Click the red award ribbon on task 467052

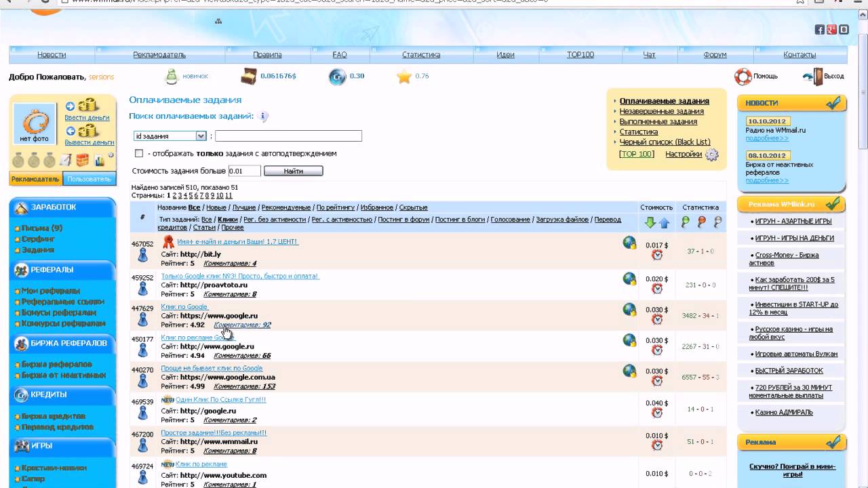pos(167,242)
